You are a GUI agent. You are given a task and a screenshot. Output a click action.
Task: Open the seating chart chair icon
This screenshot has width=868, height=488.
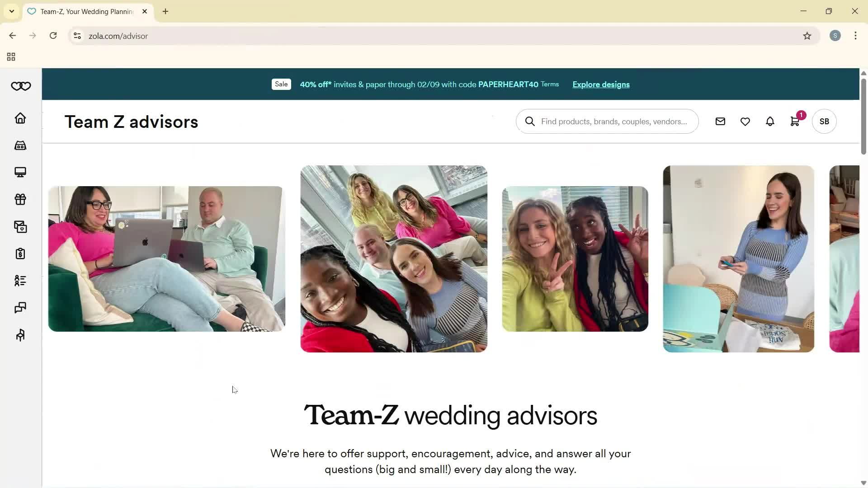tap(20, 335)
